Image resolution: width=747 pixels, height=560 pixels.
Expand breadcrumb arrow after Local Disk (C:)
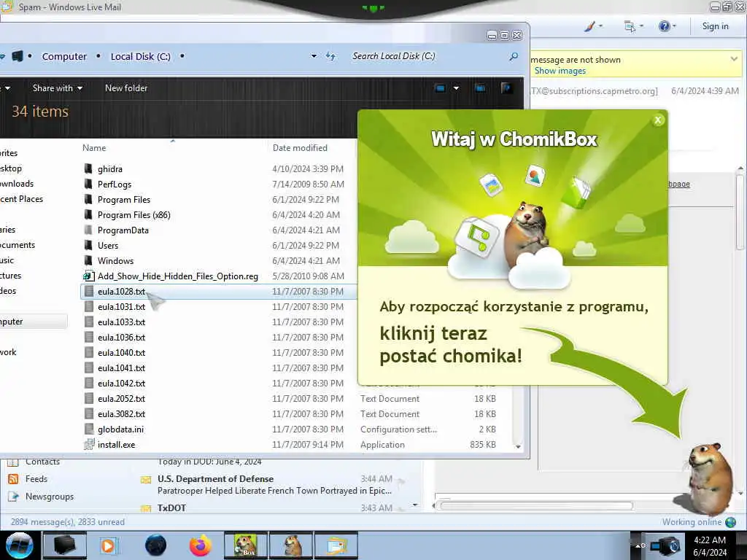182,56
